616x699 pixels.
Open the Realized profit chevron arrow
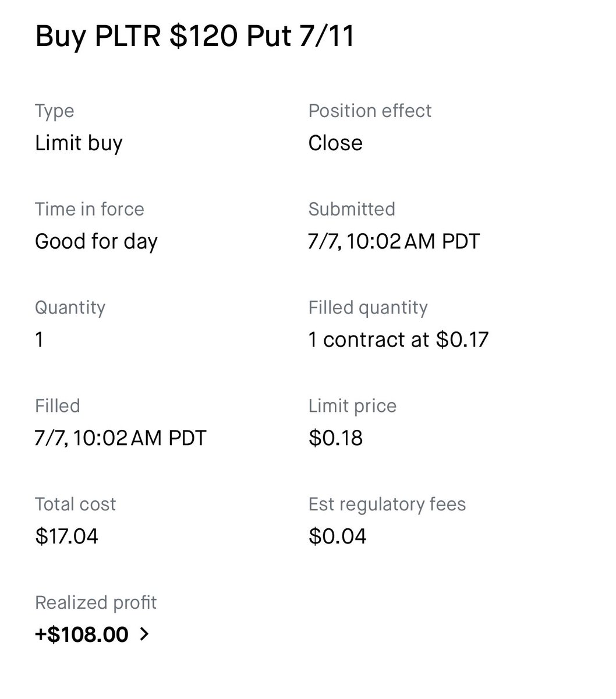coord(144,634)
